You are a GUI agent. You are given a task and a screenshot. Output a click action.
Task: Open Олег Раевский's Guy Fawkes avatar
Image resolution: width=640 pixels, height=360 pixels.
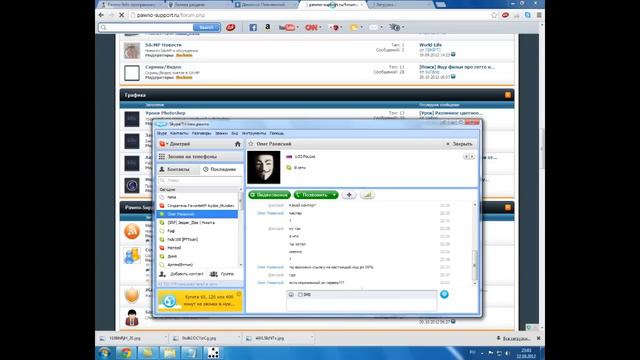pos(264,167)
